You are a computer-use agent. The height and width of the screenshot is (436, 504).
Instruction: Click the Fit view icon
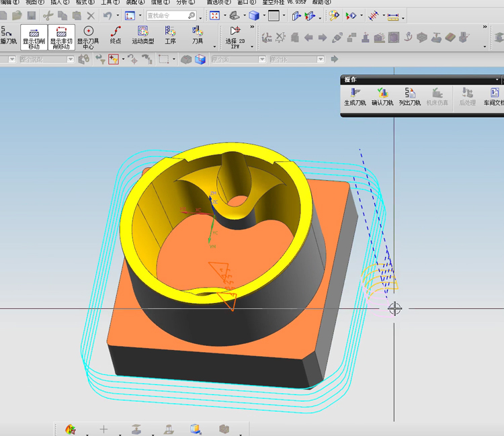(x=214, y=15)
